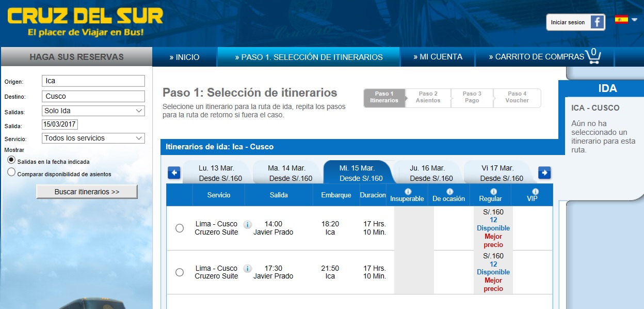Choose Comparar disponibilidad de asientos option
This screenshot has height=309, width=644.
[11, 173]
